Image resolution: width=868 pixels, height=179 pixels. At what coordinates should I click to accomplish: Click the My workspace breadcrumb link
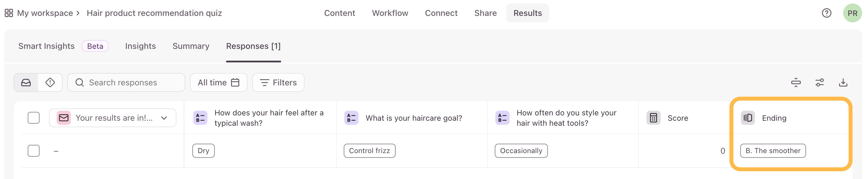[45, 13]
